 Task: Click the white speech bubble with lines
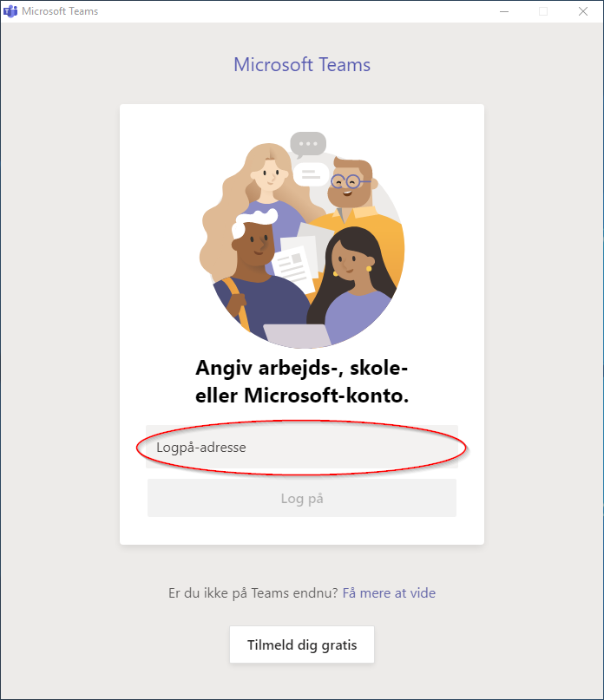coord(311,174)
